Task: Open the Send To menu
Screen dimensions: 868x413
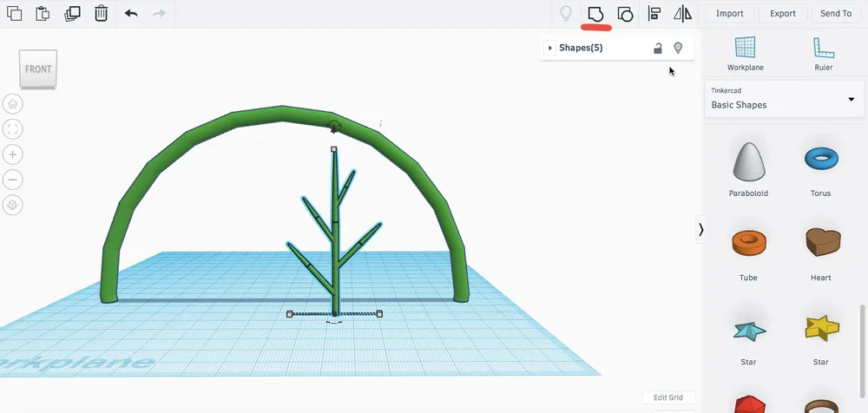Action: click(836, 13)
